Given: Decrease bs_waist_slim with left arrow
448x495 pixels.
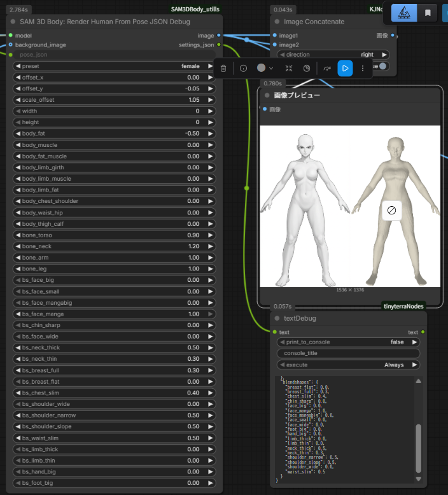Looking at the screenshot, I should point(18,438).
